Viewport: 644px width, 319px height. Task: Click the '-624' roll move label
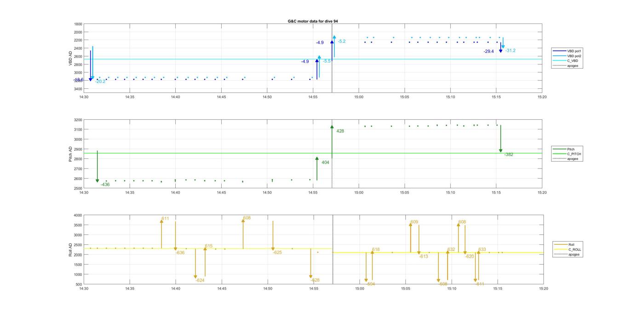[x=200, y=280]
